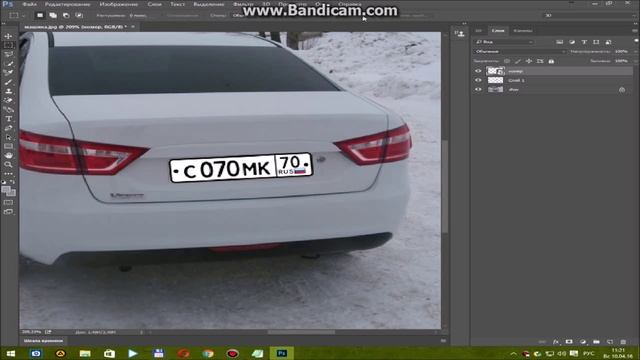
Task: Open the Шкала времени timeline tab
Action: (x=43, y=340)
